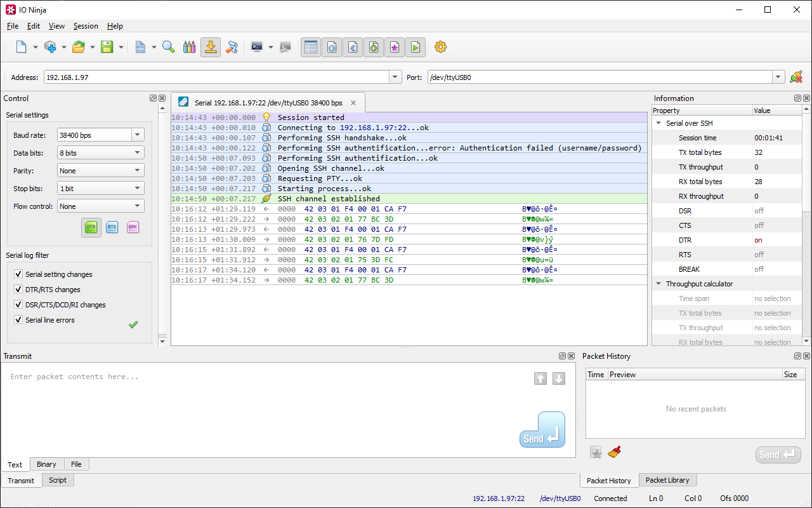Image resolution: width=812 pixels, height=508 pixels.
Task: Toggle the purple star pane icon
Action: 395,47
